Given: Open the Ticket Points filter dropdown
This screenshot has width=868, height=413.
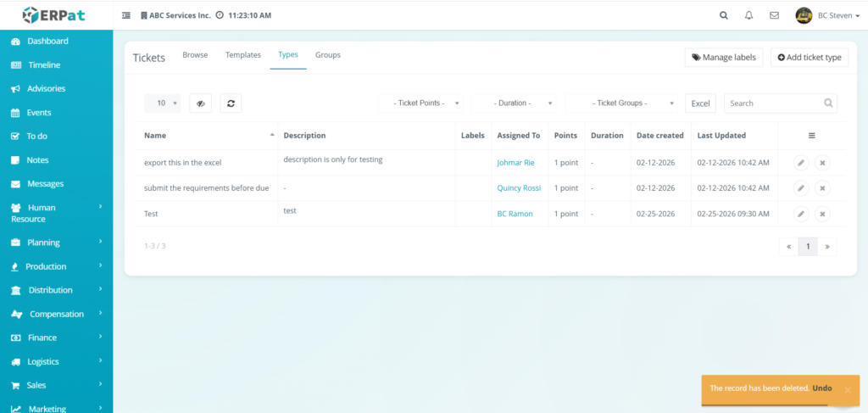Looking at the screenshot, I should pos(420,103).
